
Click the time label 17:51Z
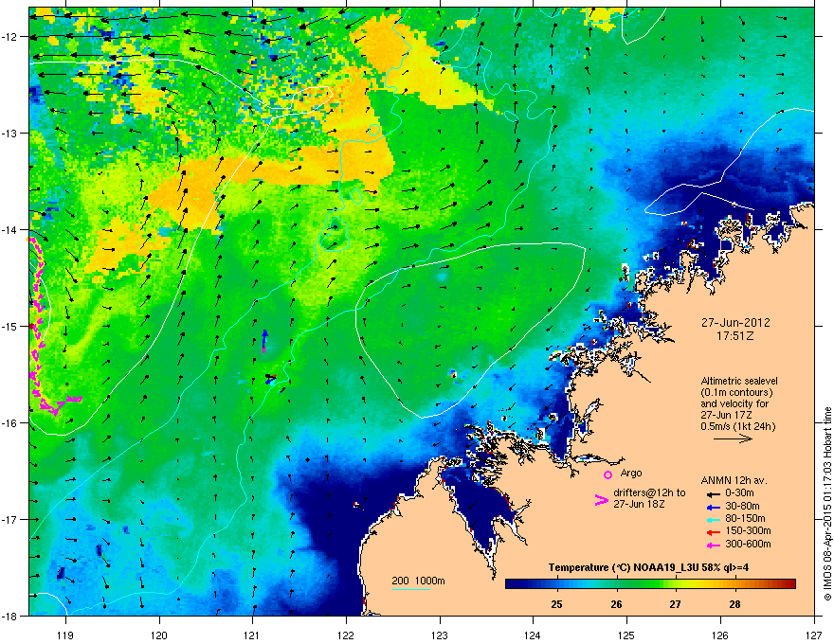coord(735,336)
